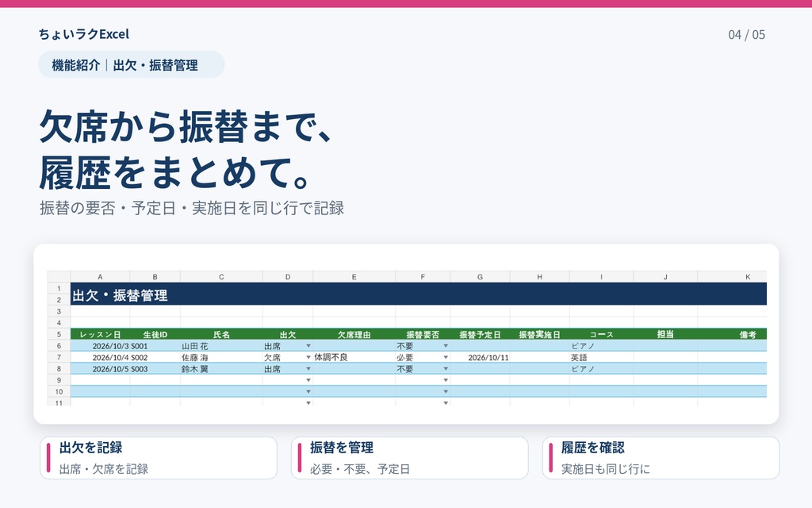This screenshot has width=812, height=508.
Task: Open the 振替要否 dropdown arrow in row 9
Action: click(446, 380)
